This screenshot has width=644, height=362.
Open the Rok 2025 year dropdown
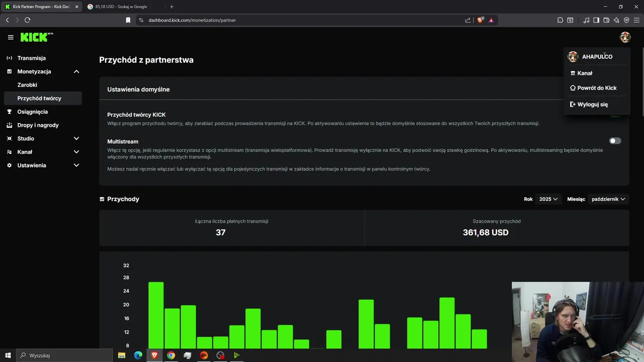click(x=548, y=199)
